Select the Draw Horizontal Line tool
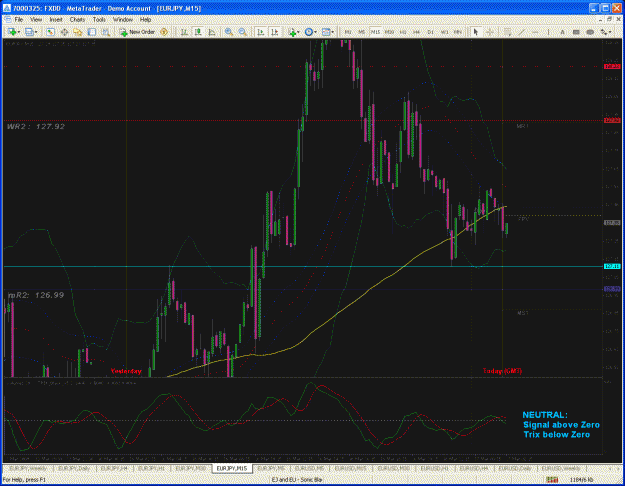Viewport: 625px width, 486px height. pos(535,32)
